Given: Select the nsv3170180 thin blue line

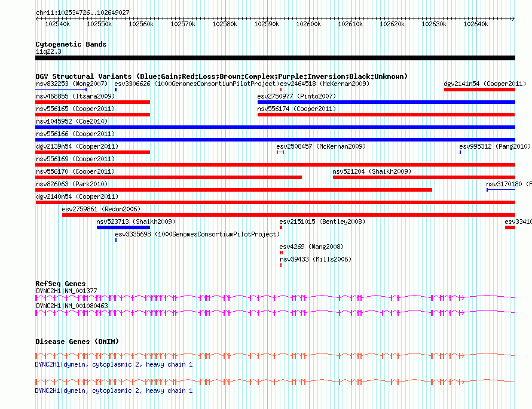Looking at the screenshot, I should [501, 190].
